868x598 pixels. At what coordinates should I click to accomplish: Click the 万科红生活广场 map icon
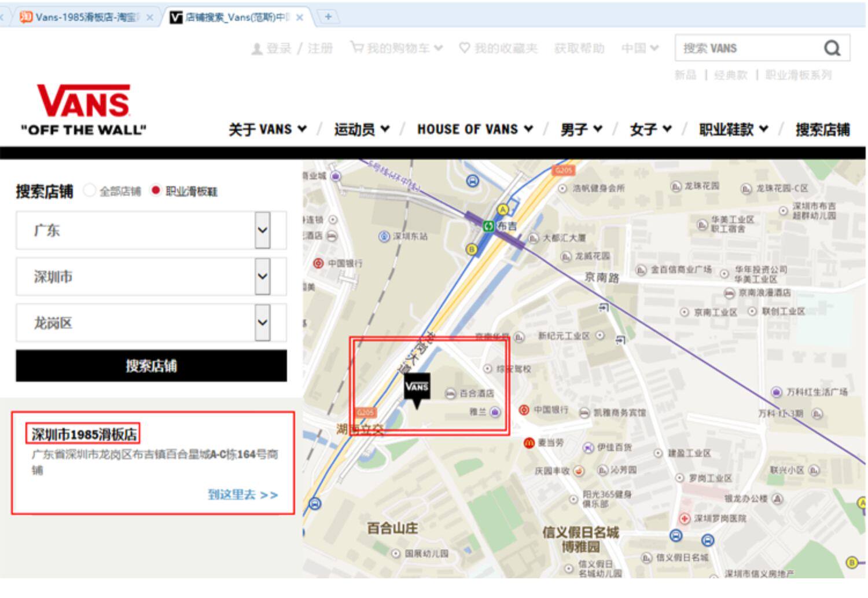coord(777,392)
